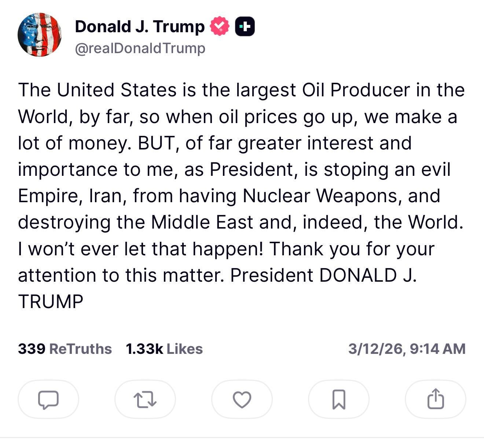The image size is (484, 448).
Task: Select the Donald J. Trump display name
Action: pyautogui.click(x=139, y=26)
